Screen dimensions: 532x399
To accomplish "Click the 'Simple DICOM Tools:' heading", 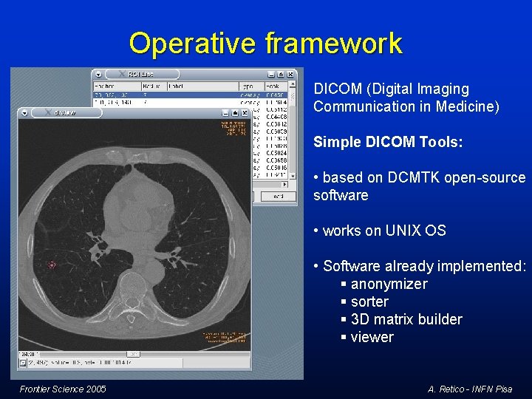I will [x=388, y=142].
